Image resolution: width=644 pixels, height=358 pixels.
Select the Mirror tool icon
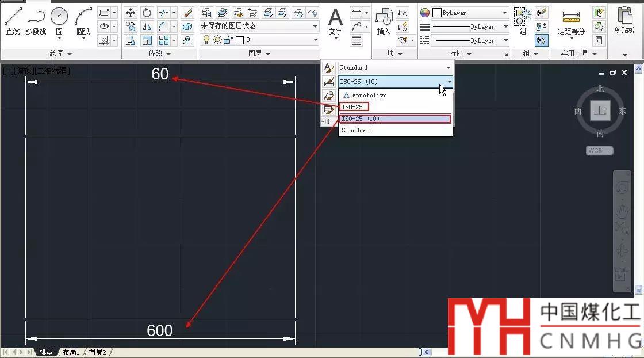point(147,26)
